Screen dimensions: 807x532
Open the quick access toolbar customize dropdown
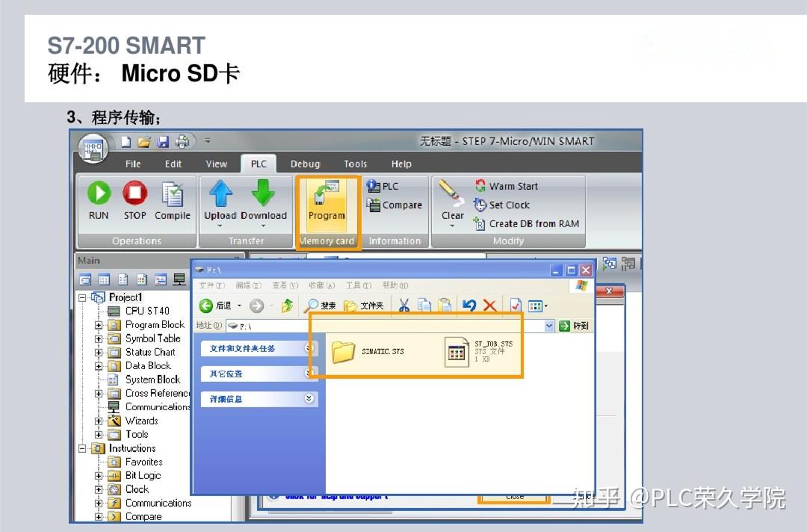[208, 140]
